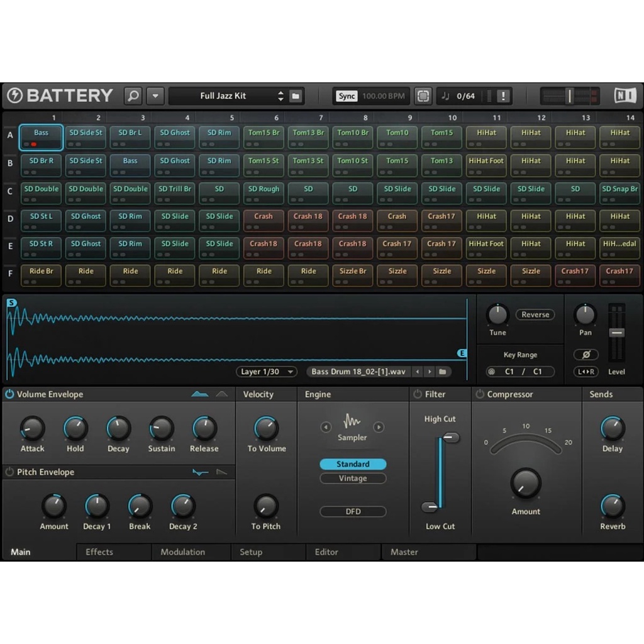Open preset folder icon beside Full Jazz Kit
Viewport: 644px width, 644px height.
(x=296, y=96)
